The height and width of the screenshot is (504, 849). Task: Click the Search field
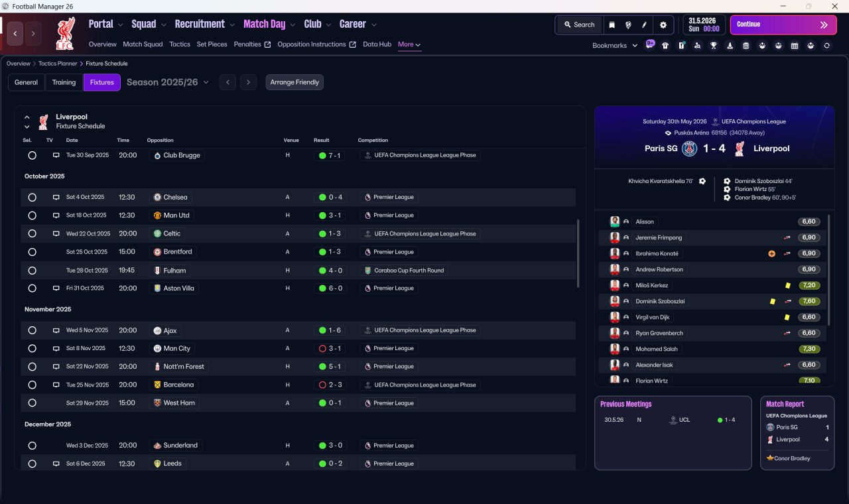[579, 25]
